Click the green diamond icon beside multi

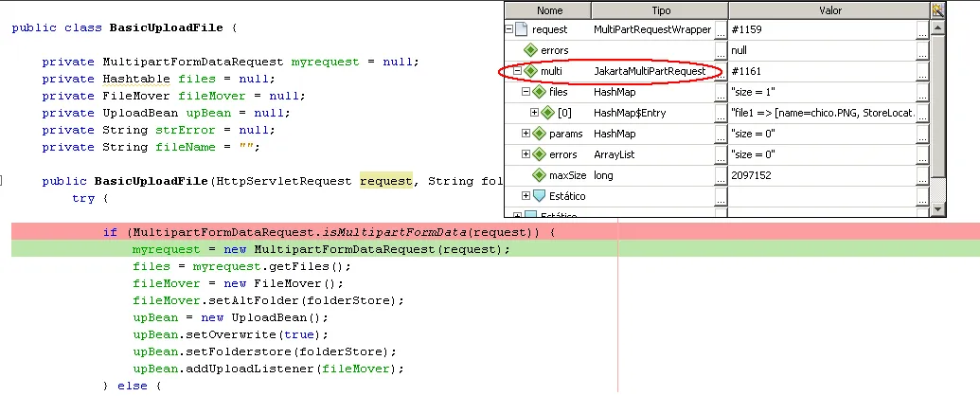[530, 71]
